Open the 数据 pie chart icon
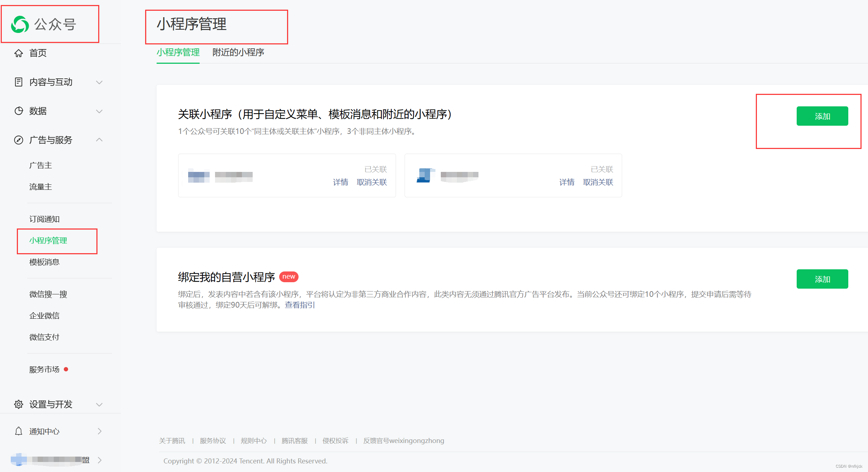Viewport: 868px width, 472px height. point(19,111)
